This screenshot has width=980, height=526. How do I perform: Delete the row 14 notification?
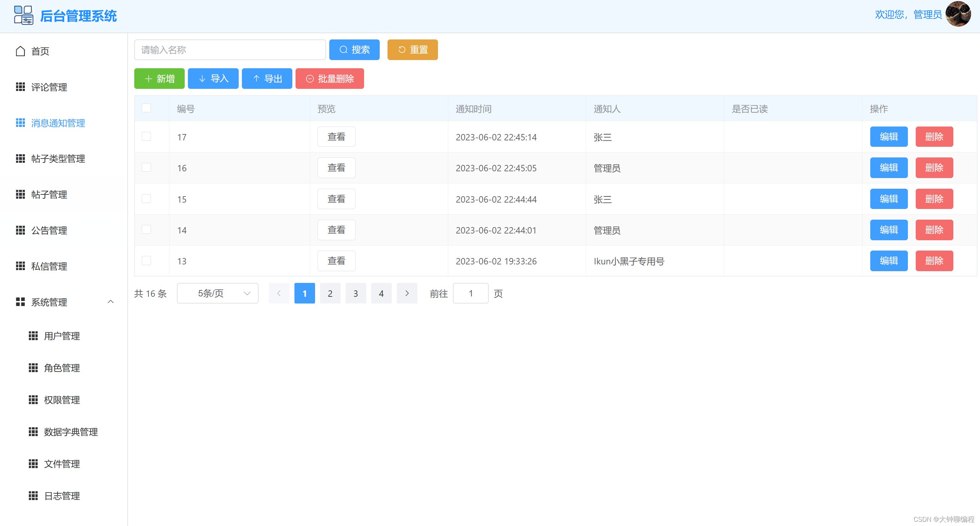[x=934, y=230]
